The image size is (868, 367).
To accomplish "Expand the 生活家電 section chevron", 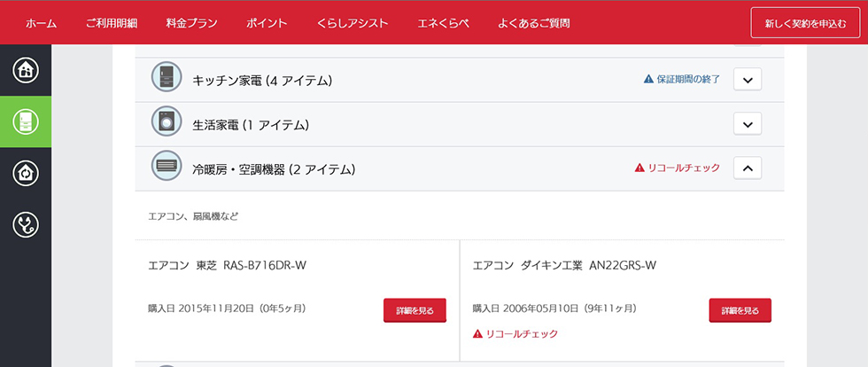I will pos(748,124).
